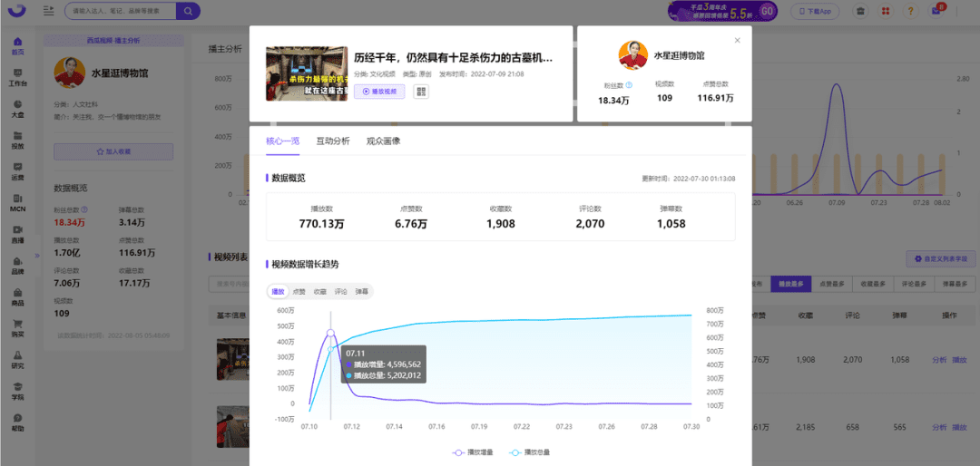The width and height of the screenshot is (980, 466).
Task: Click 播放 link in first video row
Action: (959, 360)
